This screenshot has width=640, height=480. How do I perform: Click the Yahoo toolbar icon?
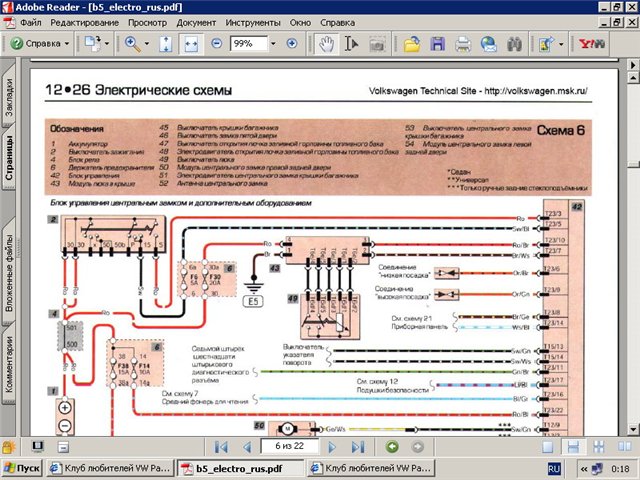[591, 44]
